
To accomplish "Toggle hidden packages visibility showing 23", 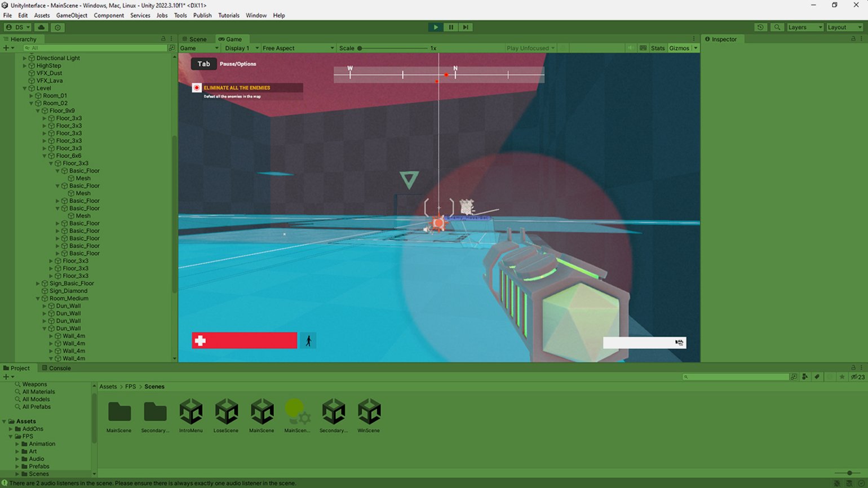I will click(857, 377).
